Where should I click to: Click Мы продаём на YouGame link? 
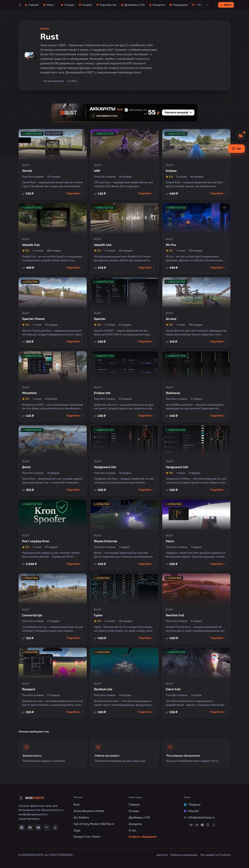click(215, 855)
